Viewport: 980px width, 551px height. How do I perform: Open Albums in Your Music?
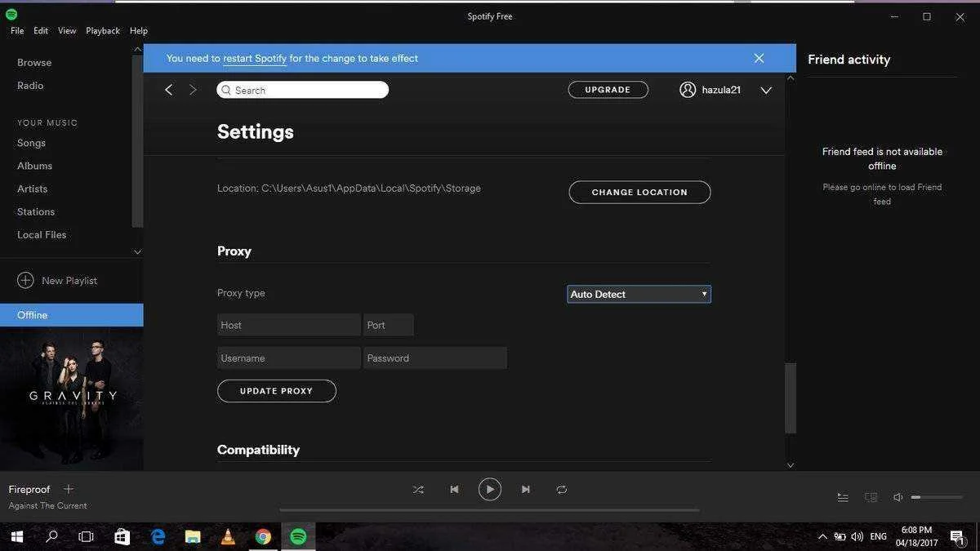pyautogui.click(x=34, y=166)
